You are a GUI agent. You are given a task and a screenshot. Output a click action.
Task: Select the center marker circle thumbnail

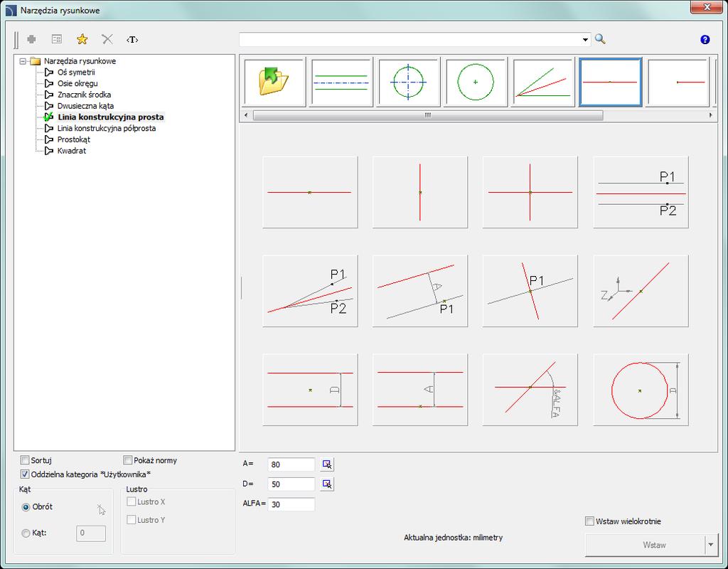coord(476,83)
